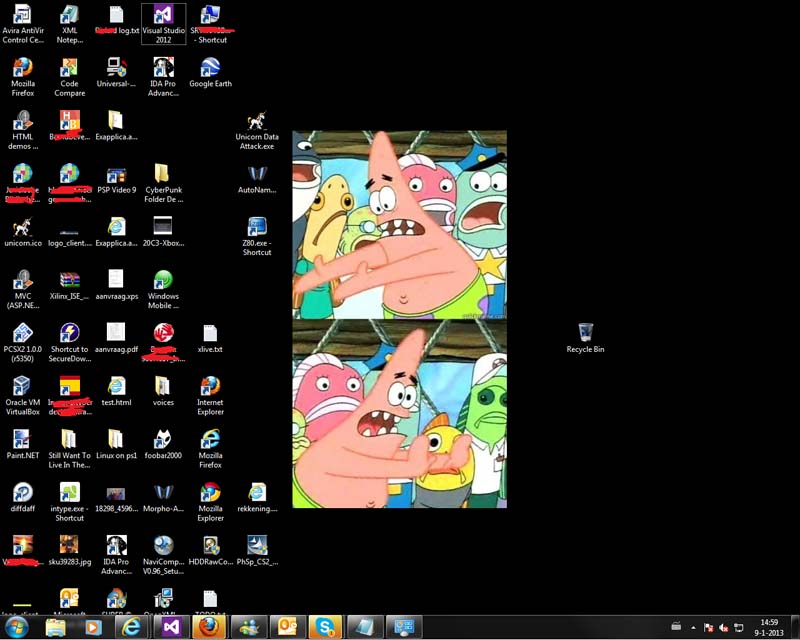Open the MVC (ASP.NE... shortcut
The height and width of the screenshot is (640, 800).
(x=23, y=289)
